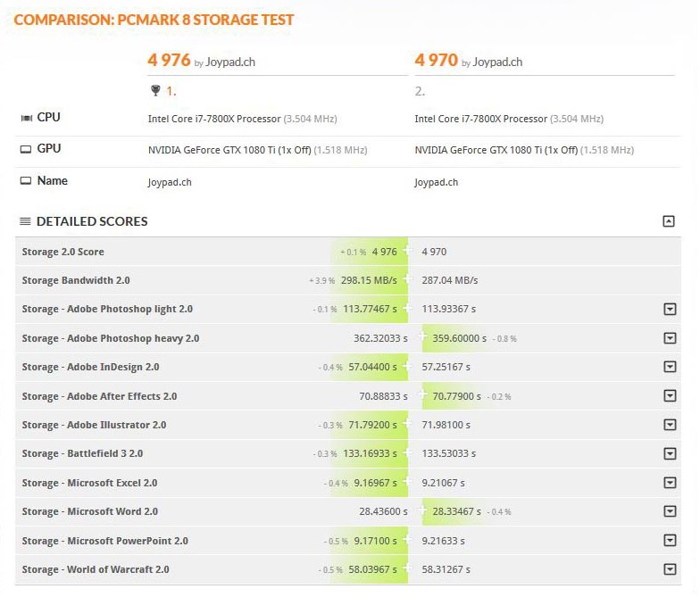
Task: Click the 9.16967 s Excel value
Action: click(375, 483)
